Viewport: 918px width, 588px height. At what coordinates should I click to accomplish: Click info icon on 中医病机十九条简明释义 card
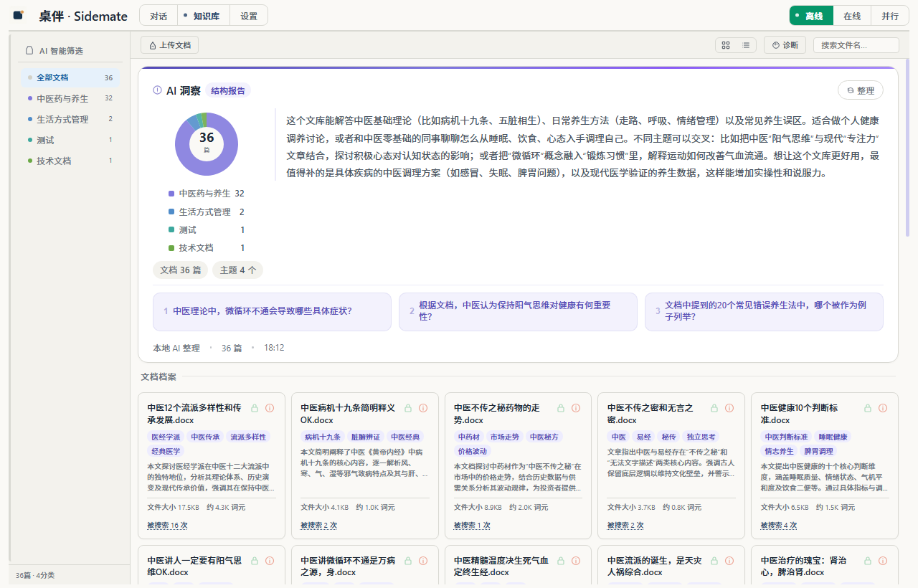pyautogui.click(x=423, y=408)
